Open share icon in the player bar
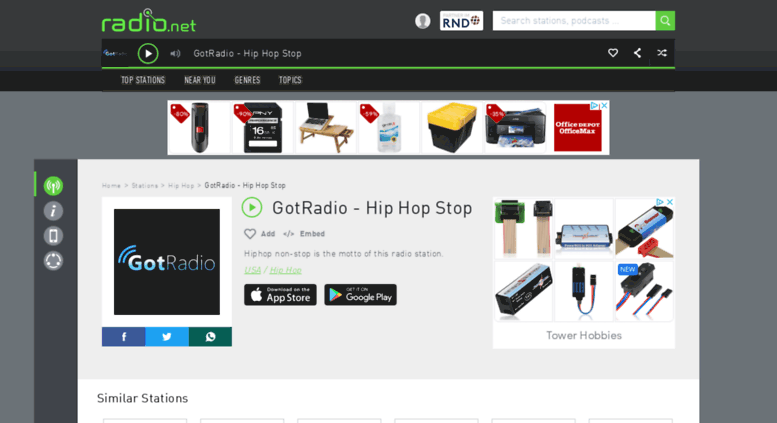Viewport: 777px width, 423px height. click(x=637, y=53)
